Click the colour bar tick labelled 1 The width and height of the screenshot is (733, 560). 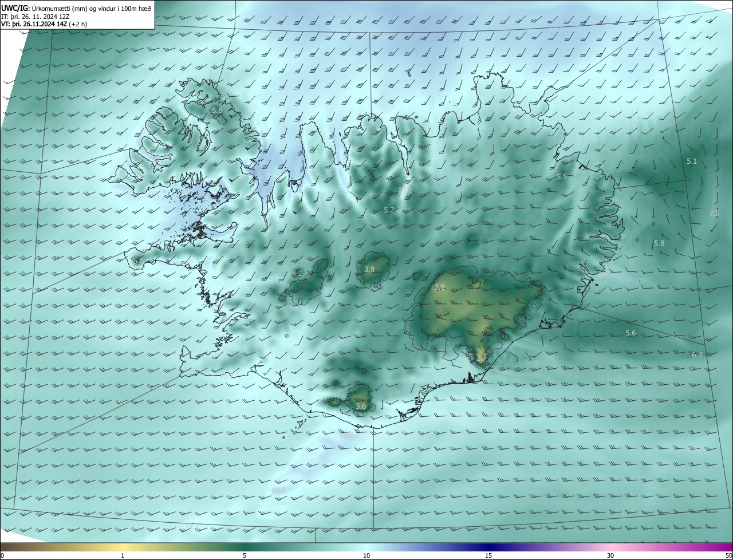[x=123, y=555]
